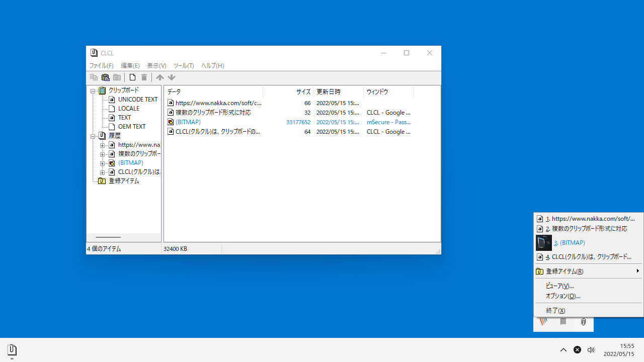Collapse the 履歴 tree node

click(93, 136)
